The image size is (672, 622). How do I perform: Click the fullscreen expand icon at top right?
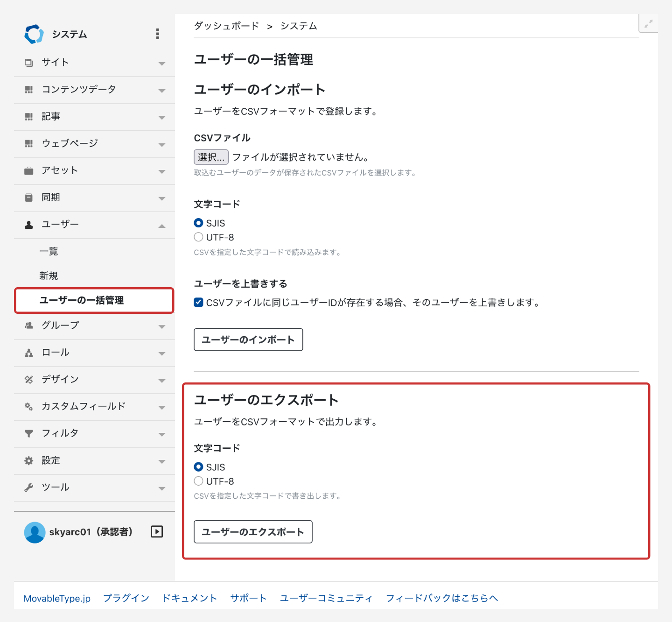click(x=648, y=24)
